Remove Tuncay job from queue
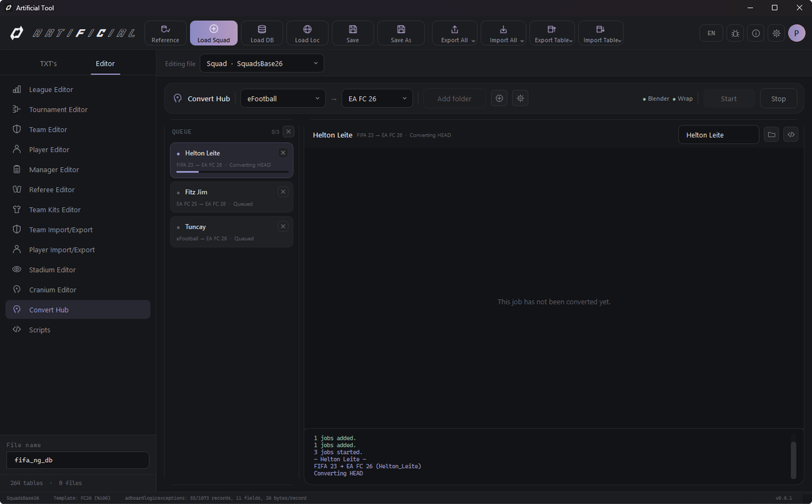Screen dimensions: 812x504 point(283,227)
